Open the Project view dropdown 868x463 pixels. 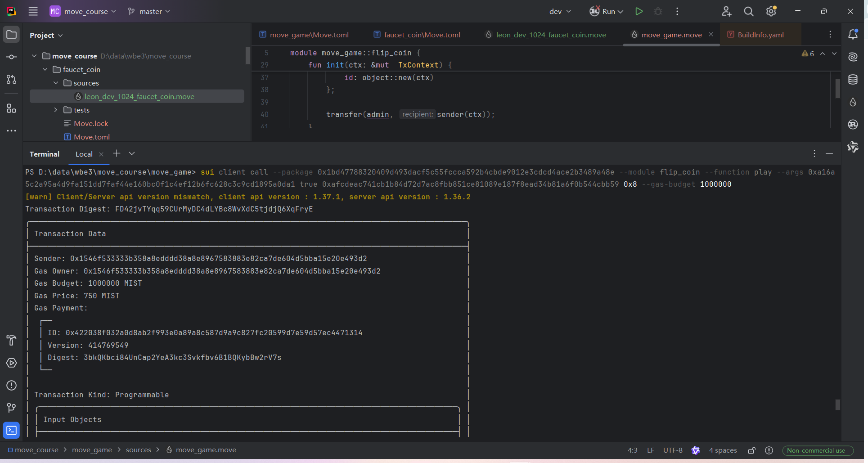click(46, 35)
